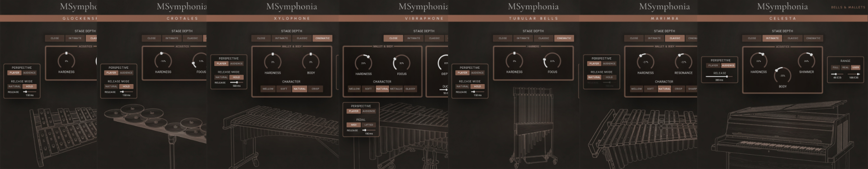868x169 pixels.
Task: Click the Celesta SHIMMER knob
Action: (807, 61)
